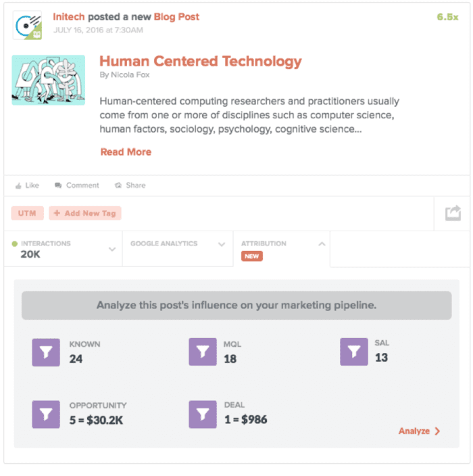Click Add New Tag button
Screen dimensions: 473x476
[85, 213]
